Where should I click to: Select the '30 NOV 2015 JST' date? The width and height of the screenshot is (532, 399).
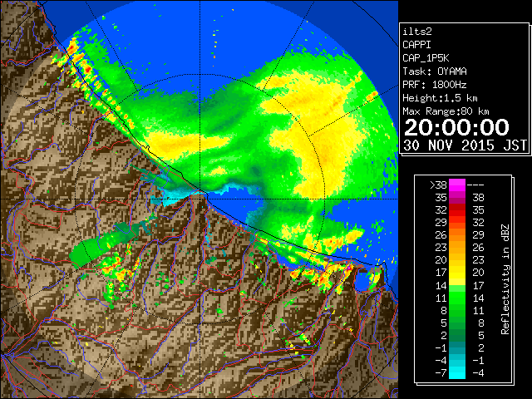click(465, 145)
